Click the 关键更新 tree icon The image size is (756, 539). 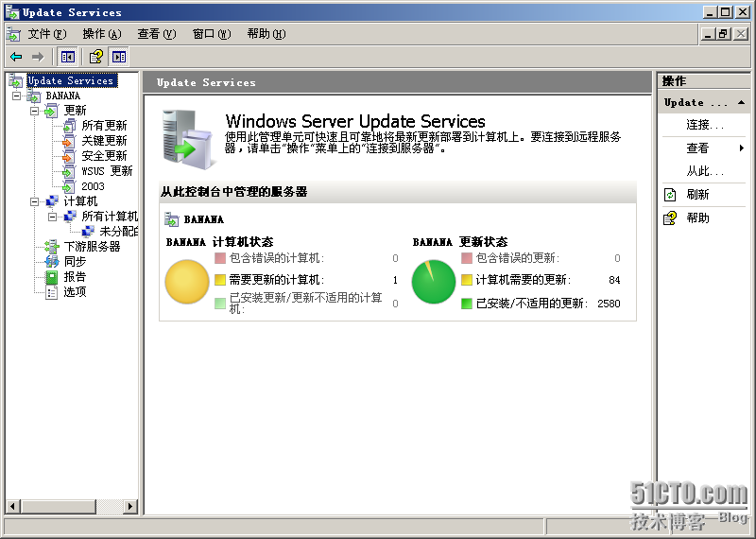(69, 141)
